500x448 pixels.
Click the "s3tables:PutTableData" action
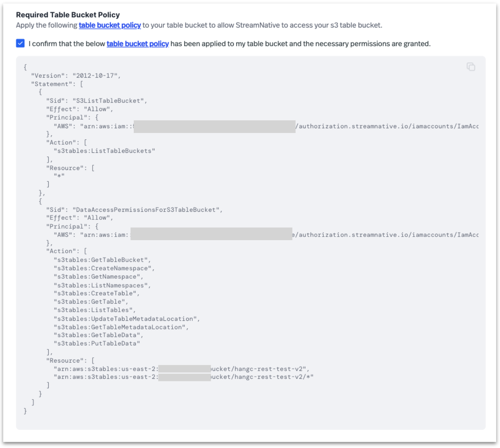pos(97,343)
